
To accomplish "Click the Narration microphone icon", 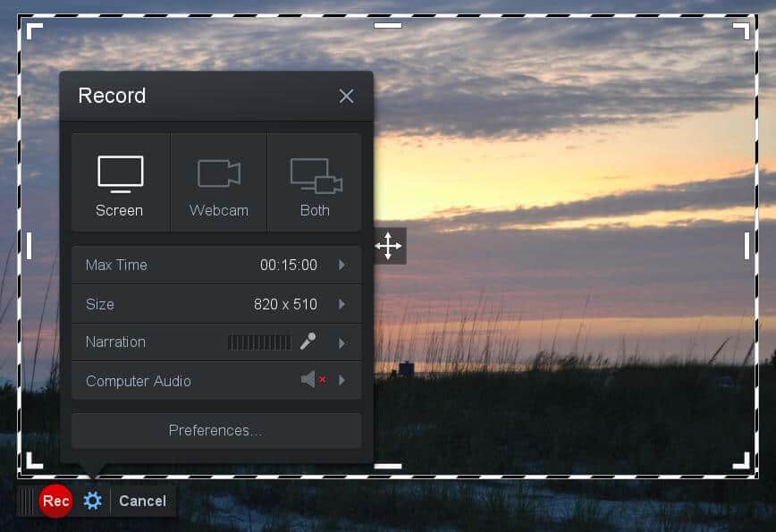I will pyautogui.click(x=308, y=342).
